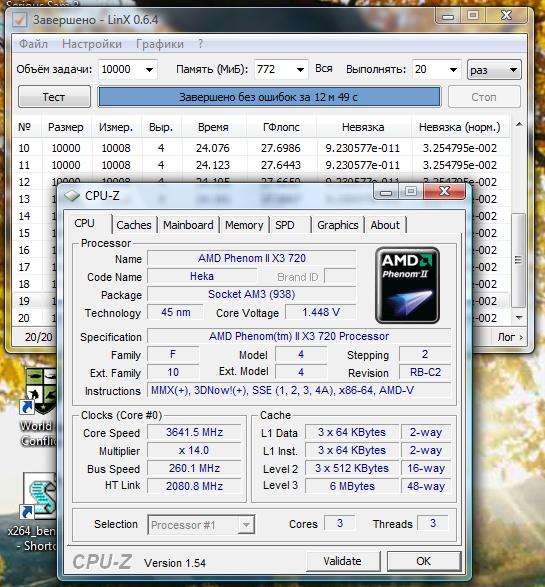Viewport: 545px width, 587px height.
Task: Click the LinX results scrollbar thumb
Action: 518,260
